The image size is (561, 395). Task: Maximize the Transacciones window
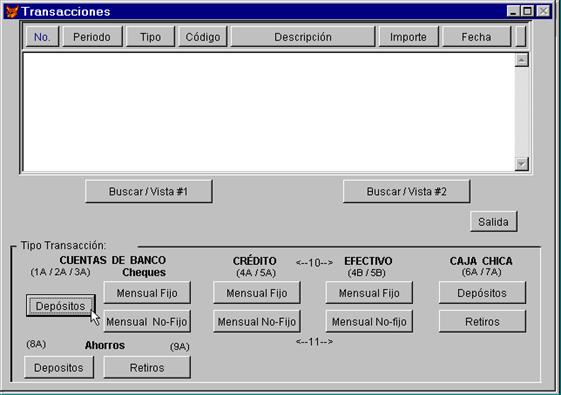pyautogui.click(x=527, y=11)
